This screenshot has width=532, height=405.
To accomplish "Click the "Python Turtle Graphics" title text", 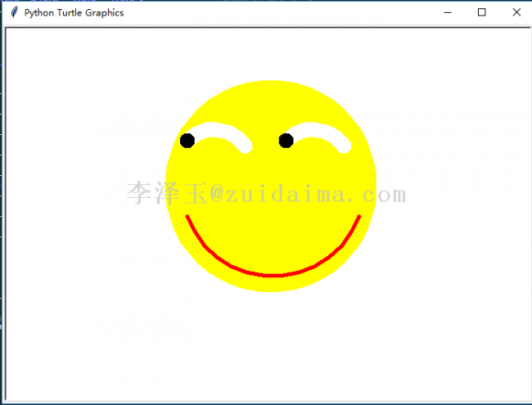I will pos(74,13).
